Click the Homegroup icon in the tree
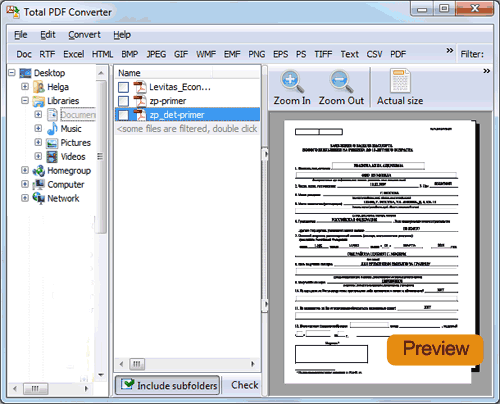 point(39,171)
